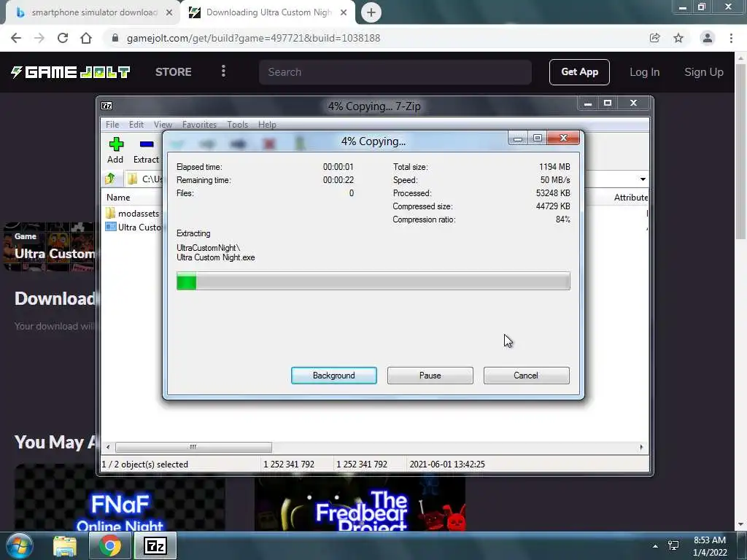Show hidden system tray icons
Viewport: 747px width, 560px height.
656,546
